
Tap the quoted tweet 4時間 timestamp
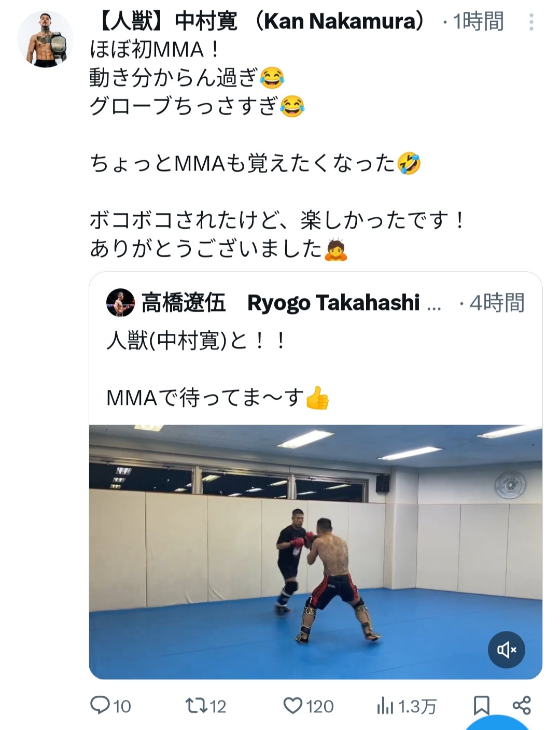(497, 303)
